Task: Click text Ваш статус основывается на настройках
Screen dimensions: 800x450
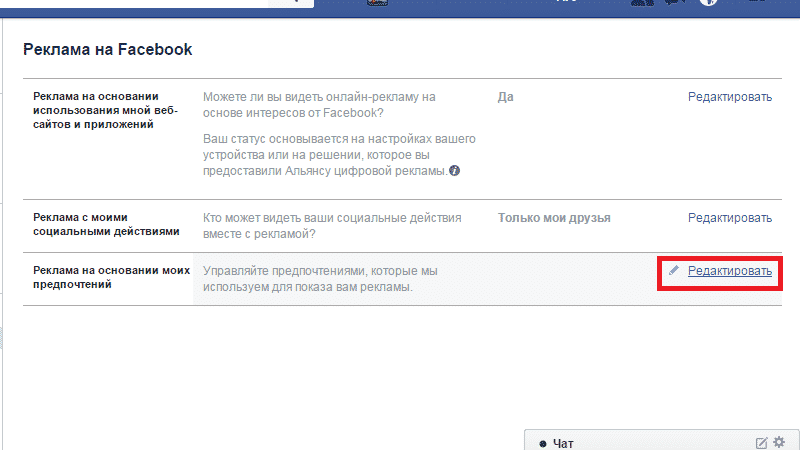Action: click(x=339, y=155)
